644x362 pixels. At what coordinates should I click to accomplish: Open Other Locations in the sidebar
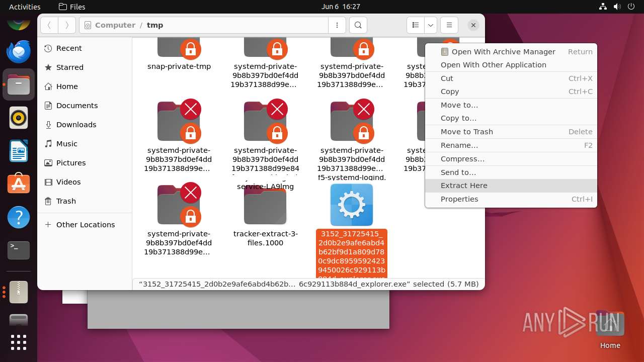coord(85,225)
